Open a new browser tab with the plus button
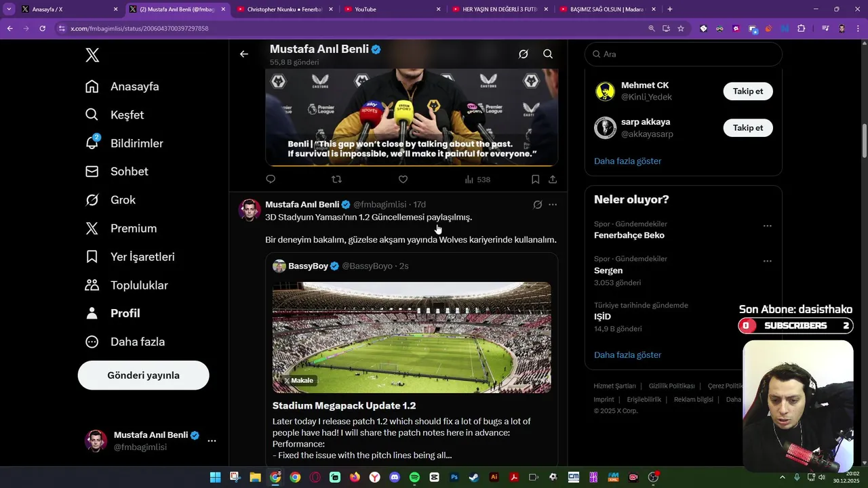868x488 pixels. (670, 9)
